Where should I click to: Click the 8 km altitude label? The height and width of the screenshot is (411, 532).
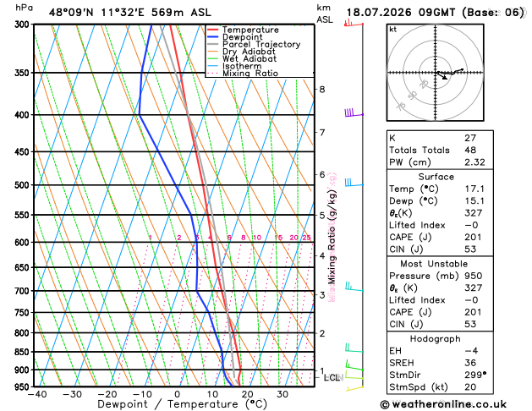pos(322,89)
